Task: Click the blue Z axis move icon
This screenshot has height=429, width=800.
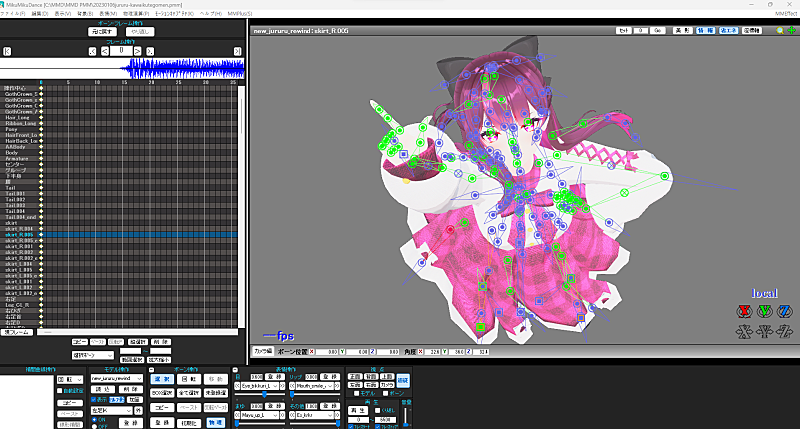Action: (784, 330)
